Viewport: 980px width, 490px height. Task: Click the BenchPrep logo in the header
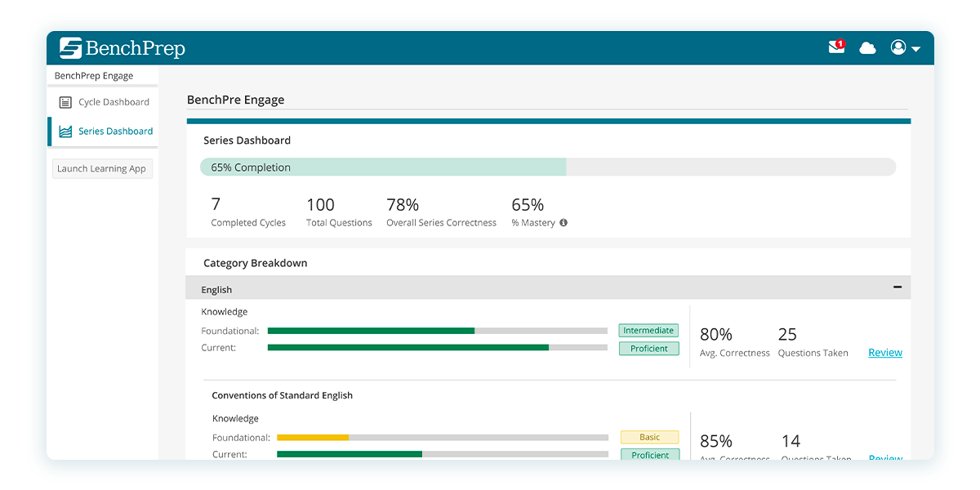(x=122, y=48)
